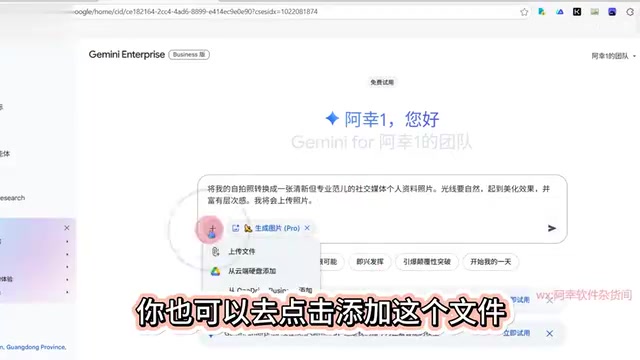Click the black K extension icon
The width and height of the screenshot is (640, 360).
coord(577,12)
